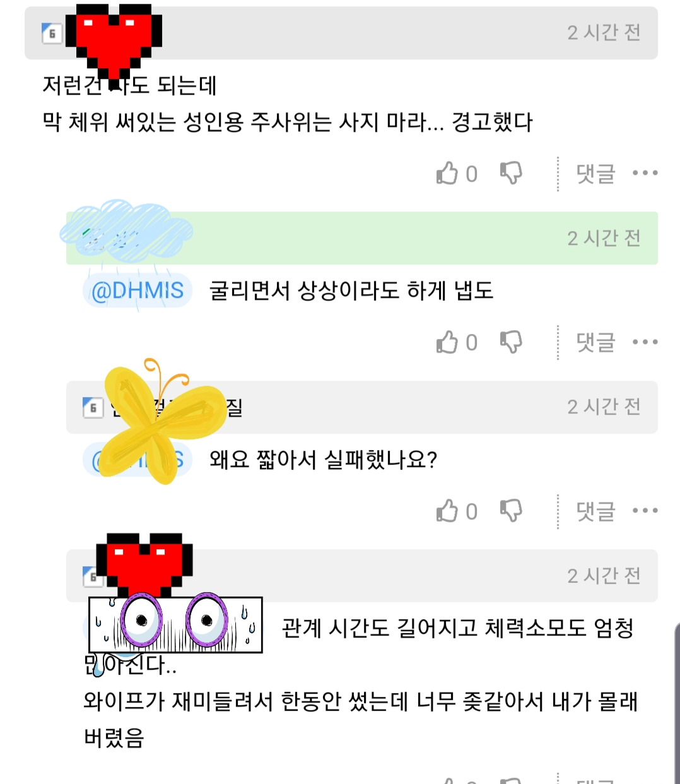This screenshot has height=784, width=680.
Task: Dislike the reply '왜요 짧아서 실패했나요?'
Action: pyautogui.click(x=511, y=511)
